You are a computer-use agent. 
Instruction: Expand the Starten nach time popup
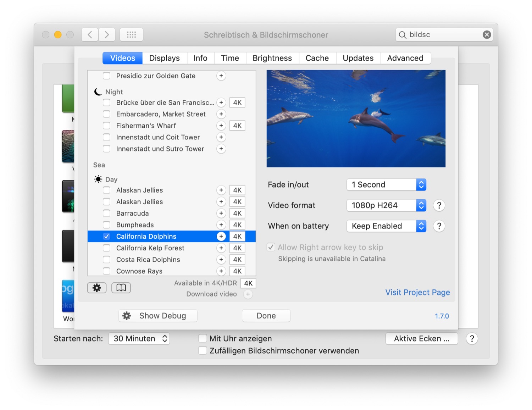click(139, 339)
